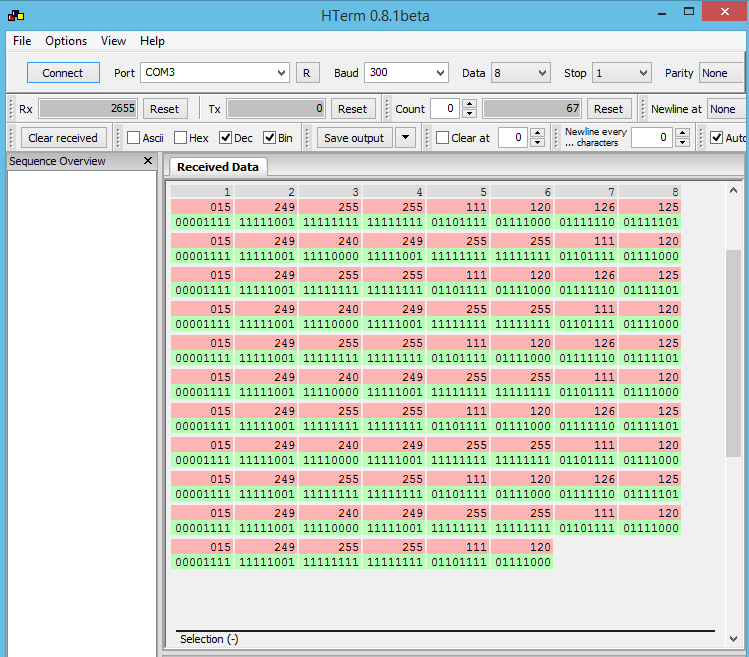749x657 pixels.
Task: Decrease Newline every characters value
Action: (x=683, y=143)
